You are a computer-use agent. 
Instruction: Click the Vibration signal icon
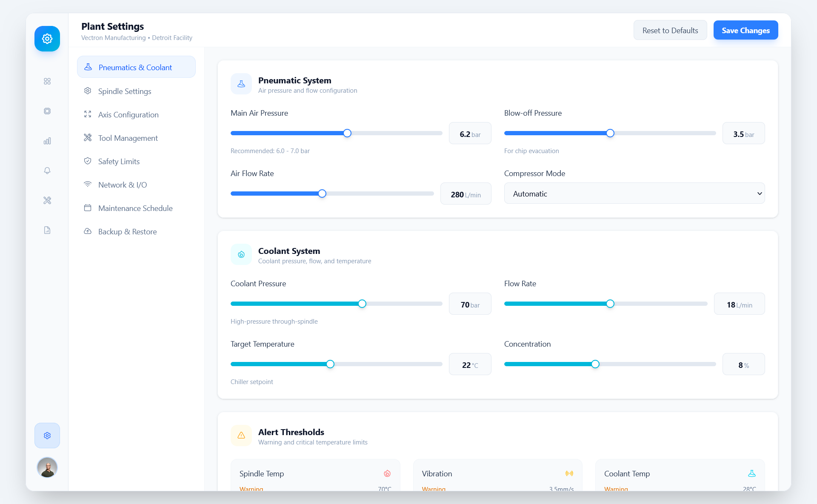[570, 473]
